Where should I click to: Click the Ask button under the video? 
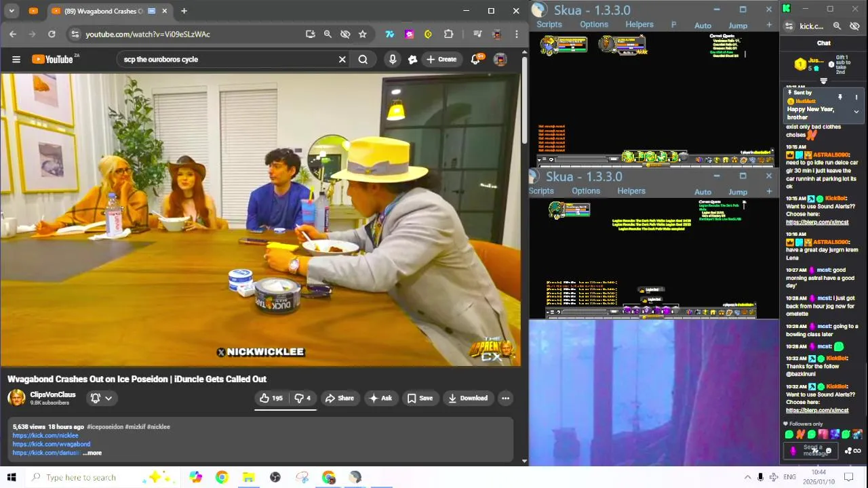[x=380, y=399]
